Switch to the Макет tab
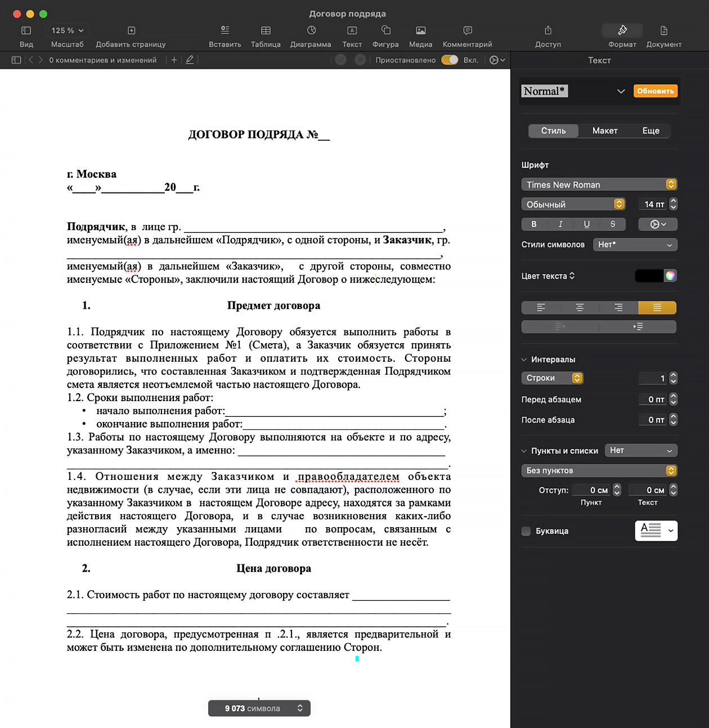 [x=605, y=131]
